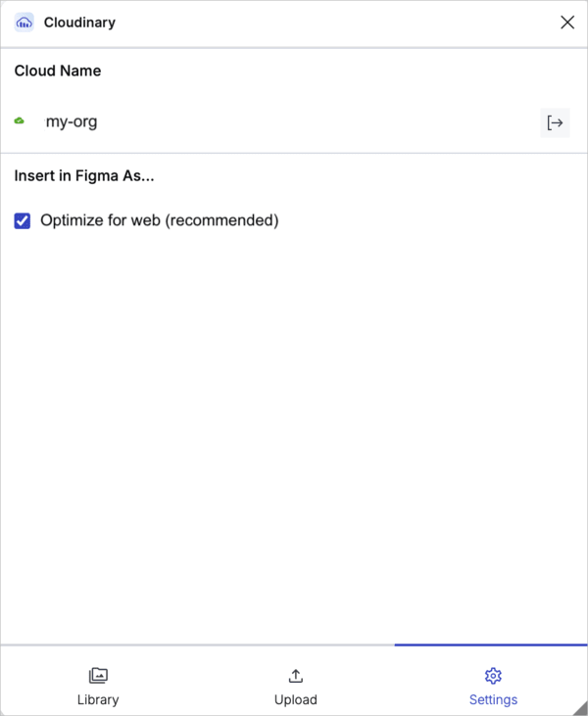This screenshot has width=588, height=716.
Task: Click the empty settings panel area
Action: 294,434
